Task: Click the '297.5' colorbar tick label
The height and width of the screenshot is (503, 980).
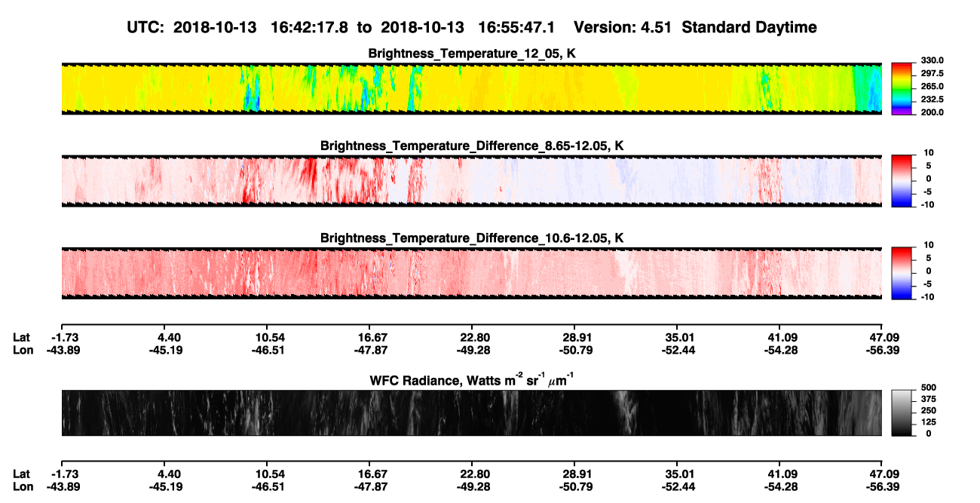Action: click(x=931, y=73)
